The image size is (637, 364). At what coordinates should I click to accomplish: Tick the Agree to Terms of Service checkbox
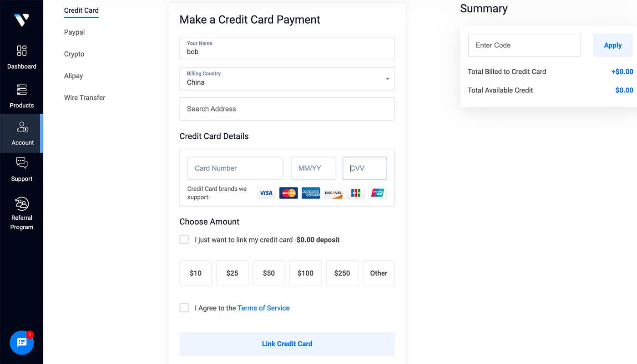click(x=184, y=308)
